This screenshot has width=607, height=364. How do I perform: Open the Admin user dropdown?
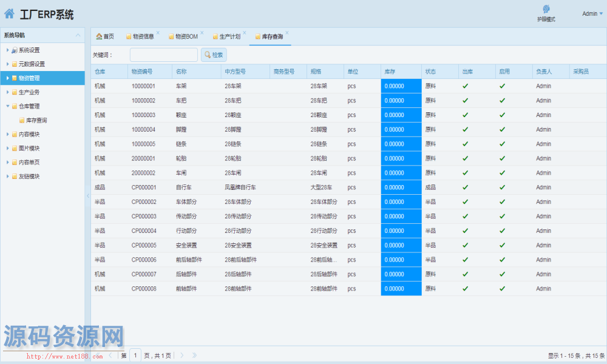pos(592,13)
